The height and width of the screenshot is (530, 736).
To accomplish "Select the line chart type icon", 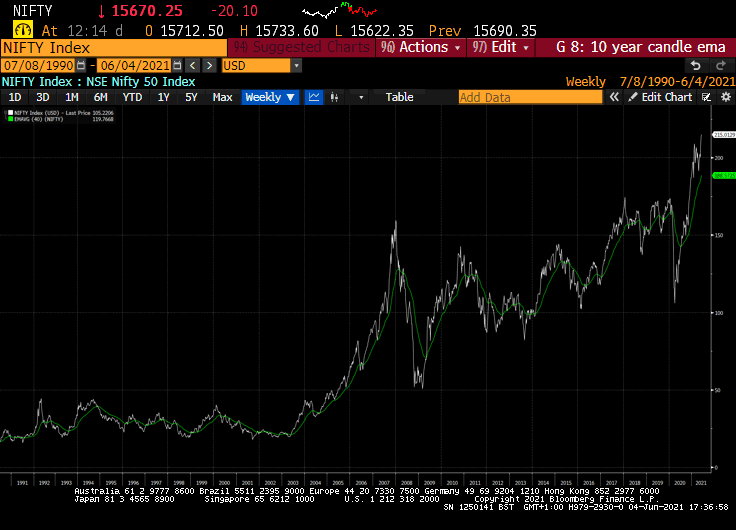I will (x=314, y=97).
